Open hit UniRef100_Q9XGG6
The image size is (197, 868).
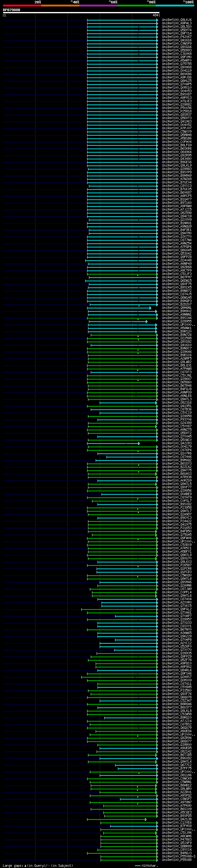pyautogui.click(x=177, y=47)
